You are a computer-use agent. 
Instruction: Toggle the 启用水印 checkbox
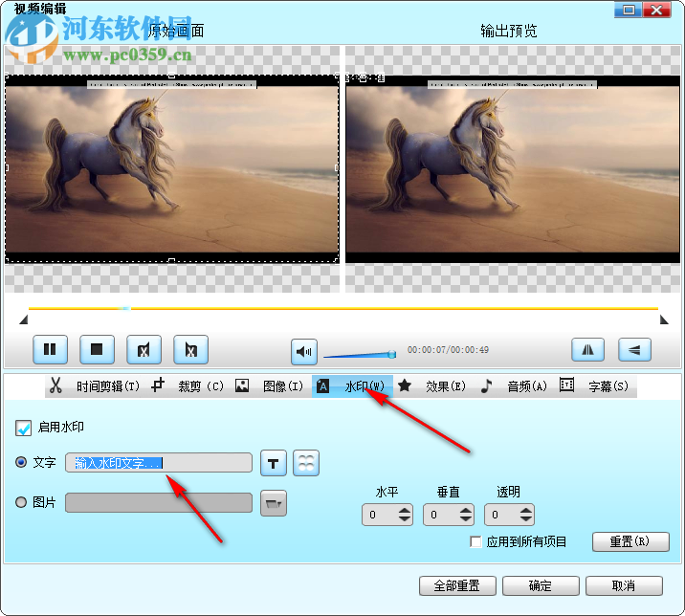pos(23,428)
